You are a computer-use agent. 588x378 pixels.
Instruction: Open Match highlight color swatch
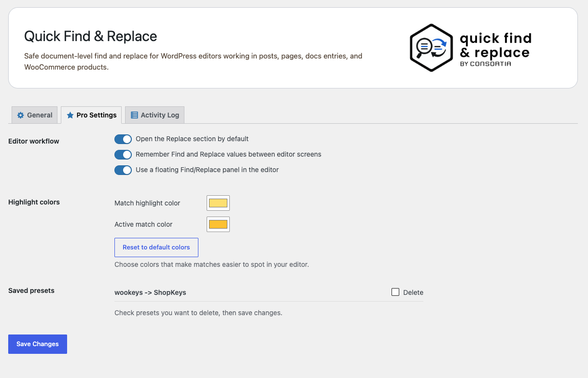coord(218,203)
